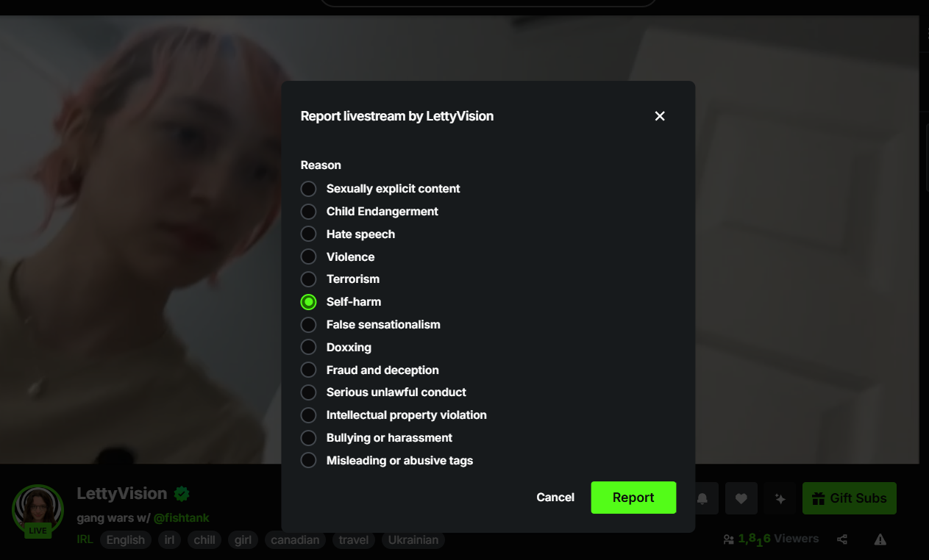This screenshot has width=929, height=560.
Task: Pick Violence as report reason
Action: (x=308, y=257)
